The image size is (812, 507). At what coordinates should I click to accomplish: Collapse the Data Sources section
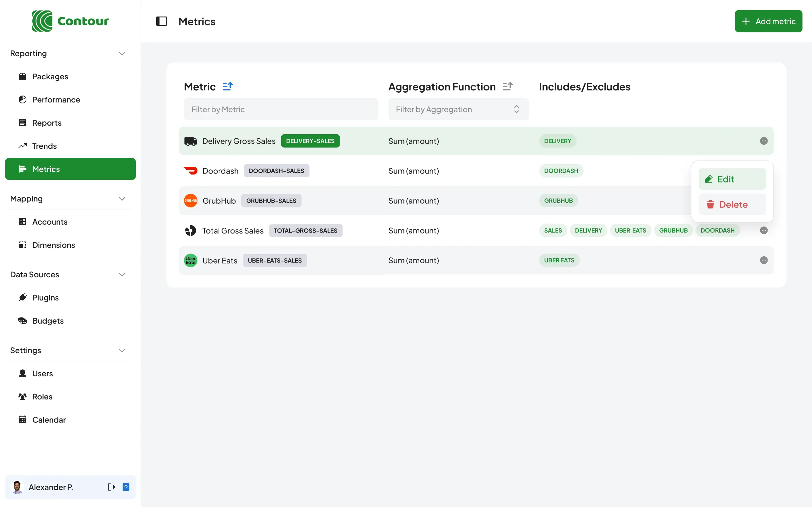coord(122,274)
